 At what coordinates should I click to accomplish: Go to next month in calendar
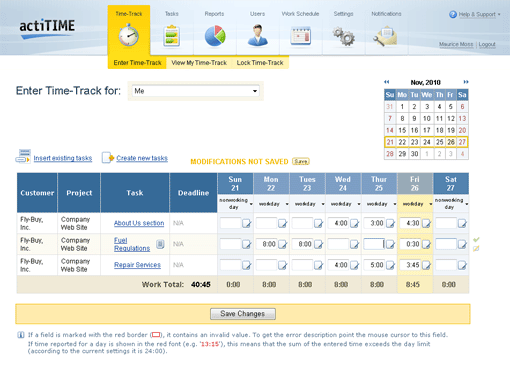(x=466, y=82)
